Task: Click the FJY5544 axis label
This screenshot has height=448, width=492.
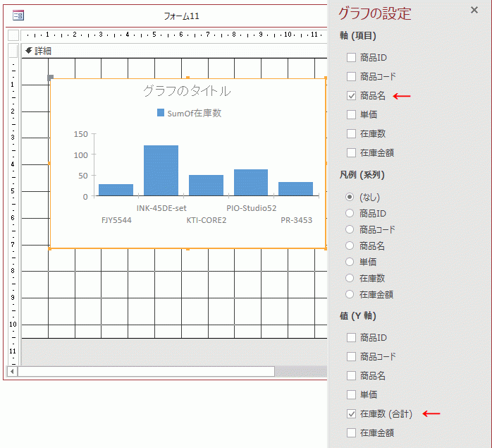Action: pos(116,220)
